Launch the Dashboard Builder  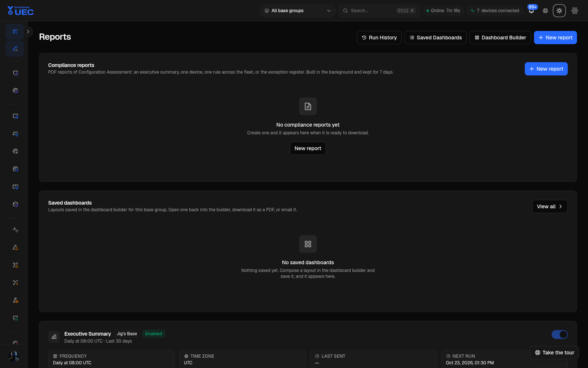500,38
